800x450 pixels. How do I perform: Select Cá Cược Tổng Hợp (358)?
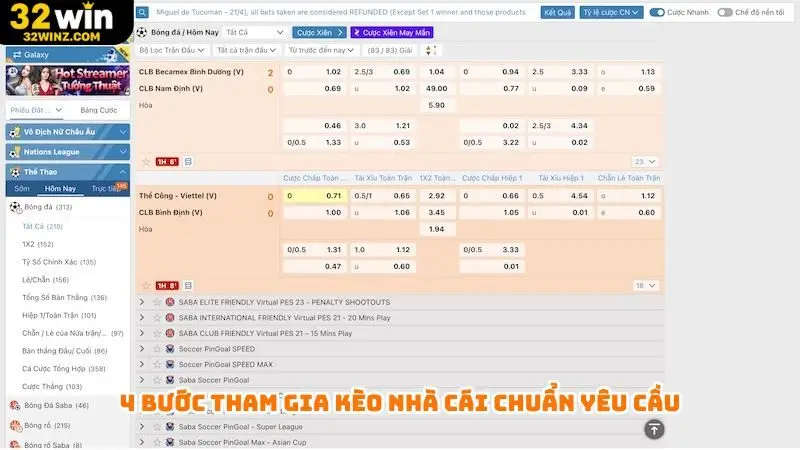(64, 368)
